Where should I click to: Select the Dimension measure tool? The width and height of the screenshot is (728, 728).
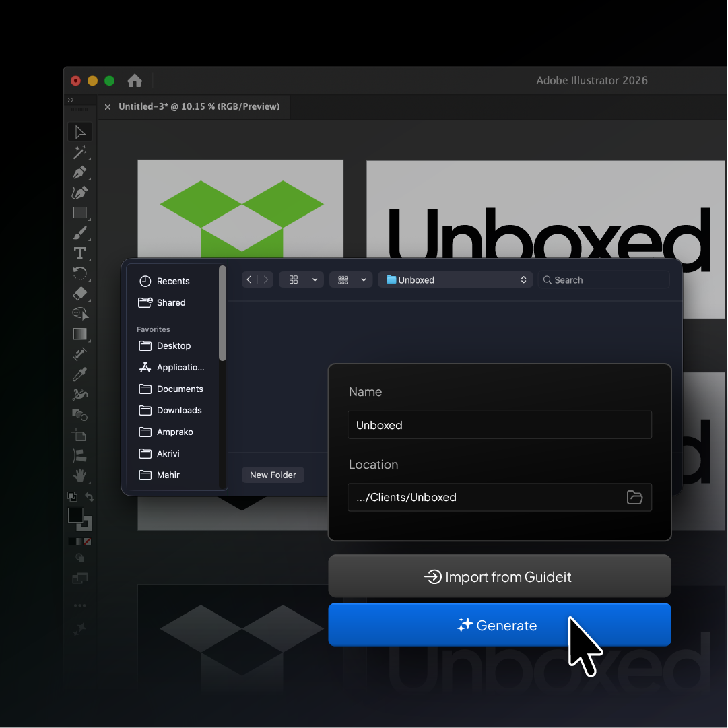[80, 354]
